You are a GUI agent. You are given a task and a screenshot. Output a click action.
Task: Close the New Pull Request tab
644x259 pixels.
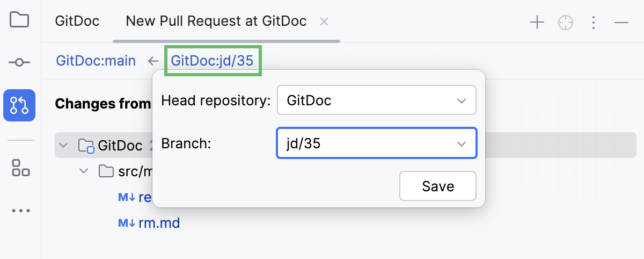tap(324, 21)
